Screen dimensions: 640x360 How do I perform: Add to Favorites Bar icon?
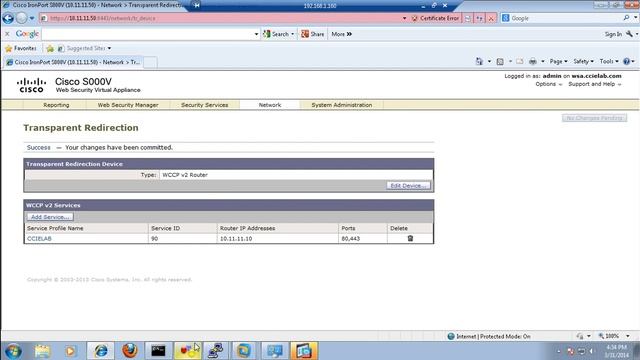pyautogui.click(x=50, y=49)
